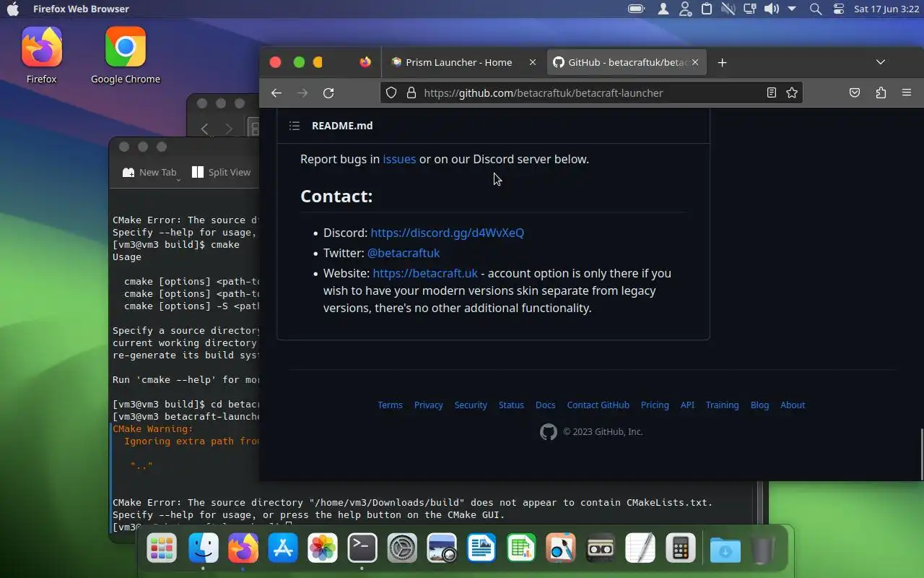Click the GitHub Octocat footer logo
The image size is (924, 578).
[549, 432]
